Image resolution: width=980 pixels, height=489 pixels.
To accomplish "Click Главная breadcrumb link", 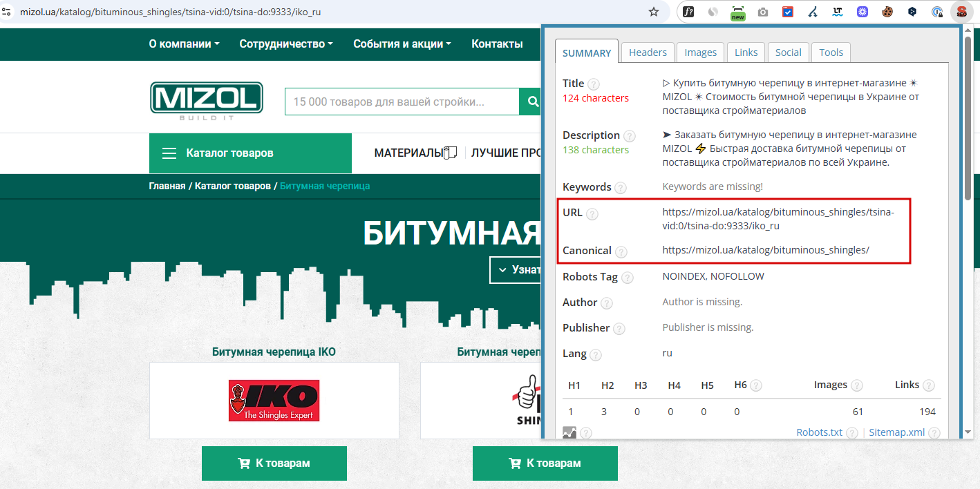I will [167, 186].
